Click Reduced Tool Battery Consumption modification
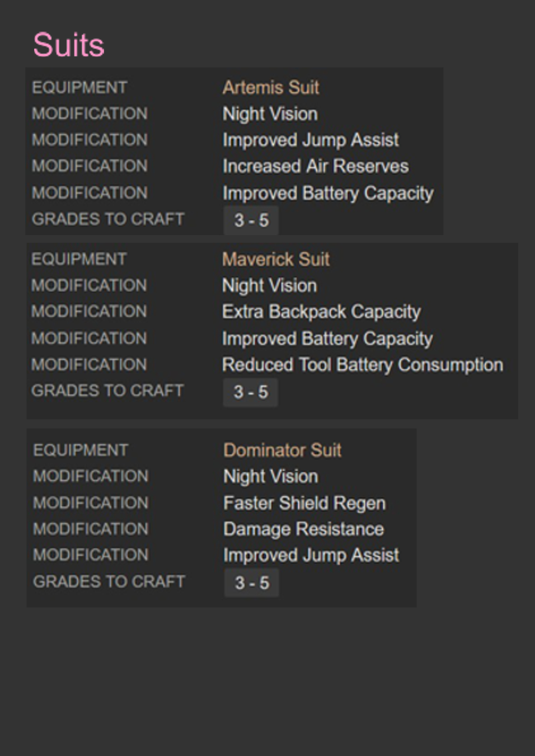 363,365
